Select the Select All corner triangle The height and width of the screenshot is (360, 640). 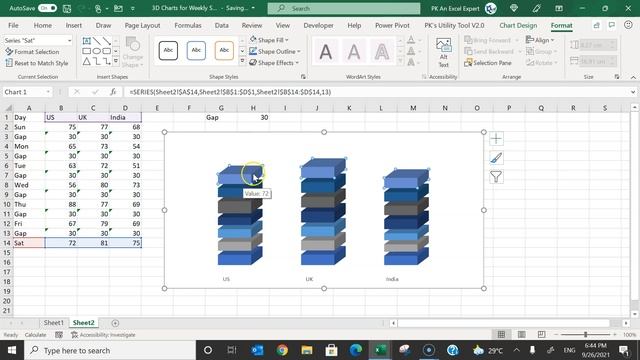click(x=8, y=108)
